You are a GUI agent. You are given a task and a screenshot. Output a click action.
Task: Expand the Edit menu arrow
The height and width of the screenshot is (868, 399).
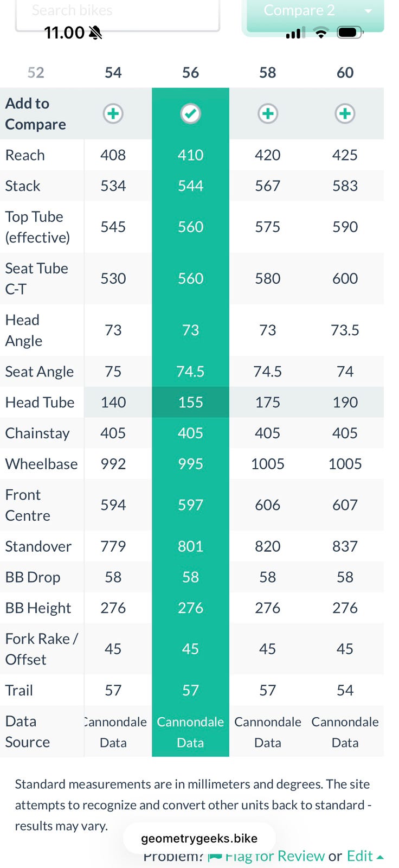coord(380,857)
